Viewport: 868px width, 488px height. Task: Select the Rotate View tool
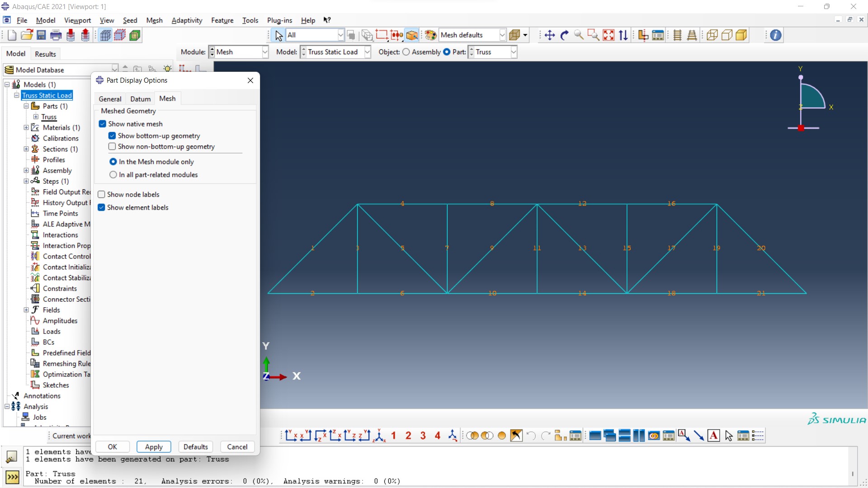click(x=564, y=35)
